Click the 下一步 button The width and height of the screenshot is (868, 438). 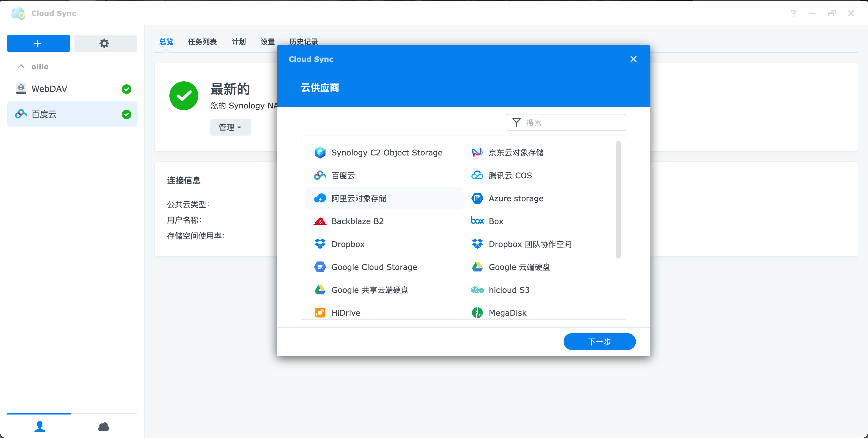(x=599, y=342)
